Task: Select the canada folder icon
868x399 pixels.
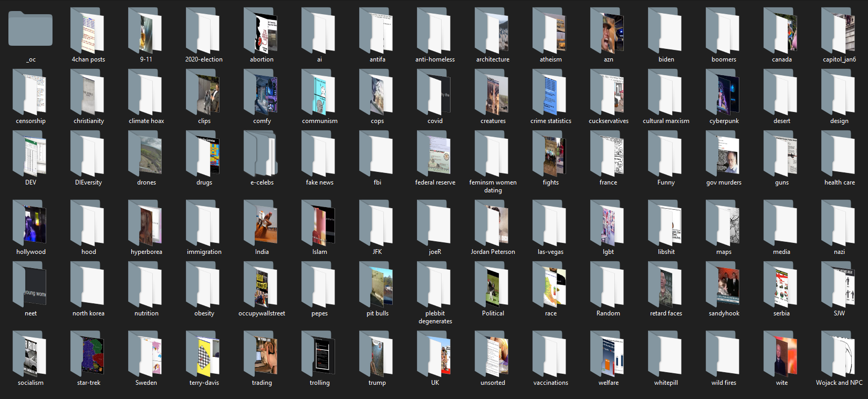Action: (781, 30)
